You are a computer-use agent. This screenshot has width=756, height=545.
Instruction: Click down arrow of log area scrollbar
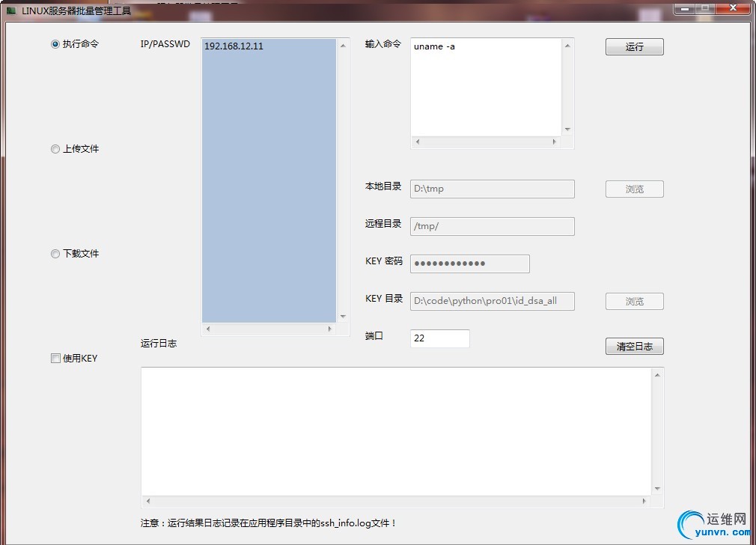[657, 489]
